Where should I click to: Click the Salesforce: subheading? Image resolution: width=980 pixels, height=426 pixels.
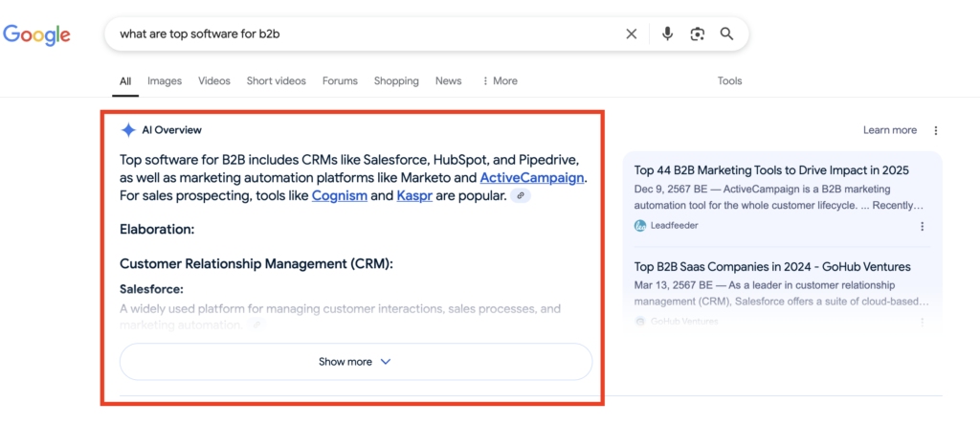151,289
